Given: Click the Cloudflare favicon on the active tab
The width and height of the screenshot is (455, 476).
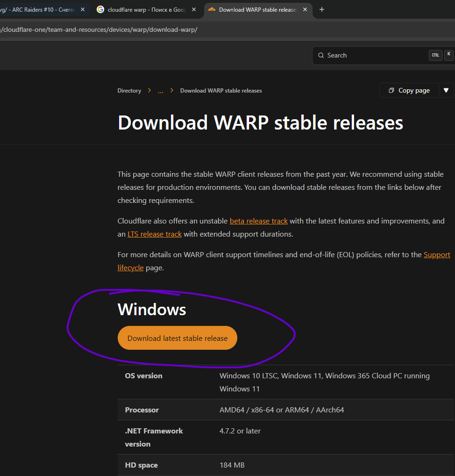Looking at the screenshot, I should pyautogui.click(x=212, y=10).
